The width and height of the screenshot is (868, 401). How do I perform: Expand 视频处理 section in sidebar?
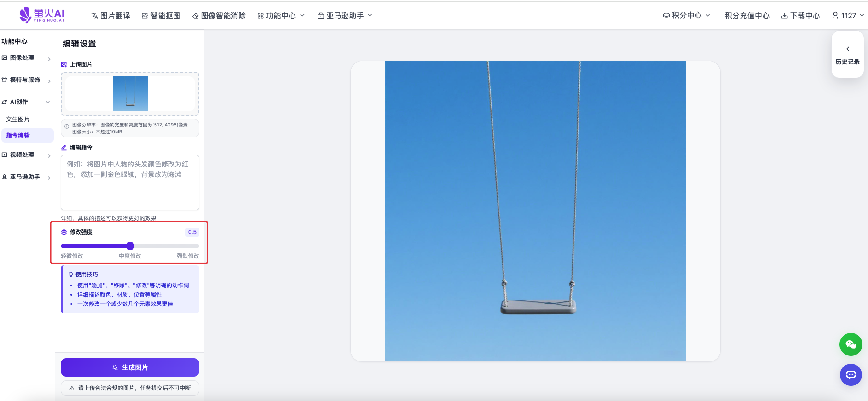tap(26, 155)
